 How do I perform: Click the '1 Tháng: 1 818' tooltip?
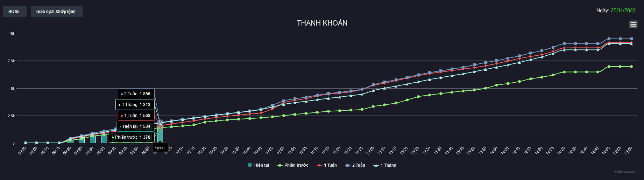click(x=135, y=105)
